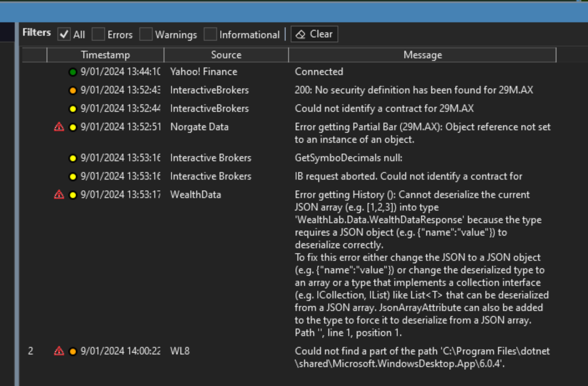Click the yellow dot beside GetSymboDecimals null row
Screen dimensions: 588x386
(73, 158)
